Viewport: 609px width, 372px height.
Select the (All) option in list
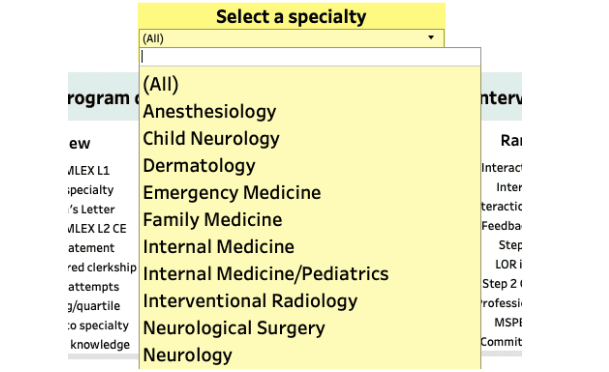coord(161,84)
